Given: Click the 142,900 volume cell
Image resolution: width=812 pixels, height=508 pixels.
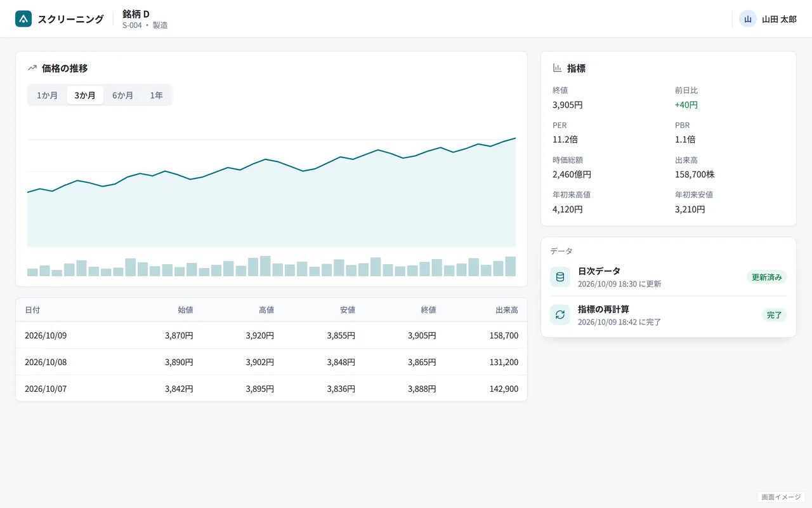Looking at the screenshot, I should [504, 389].
